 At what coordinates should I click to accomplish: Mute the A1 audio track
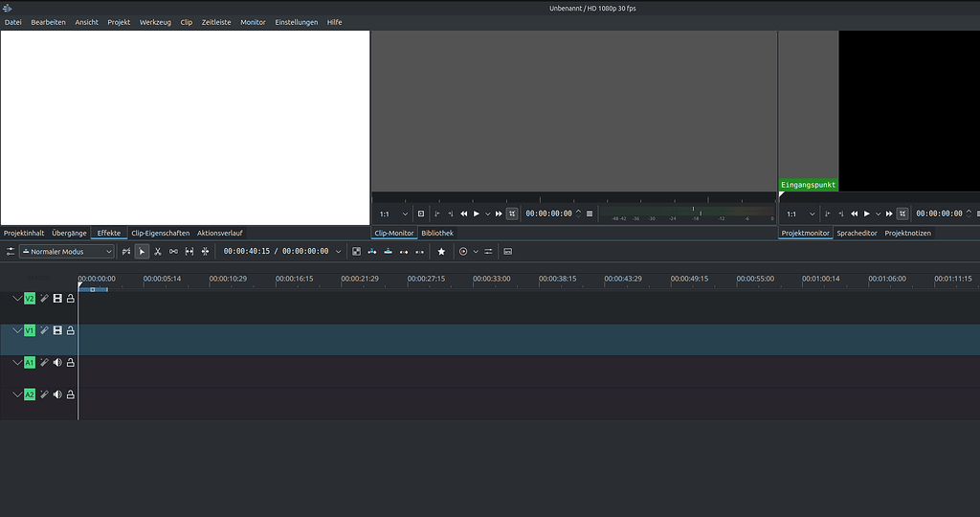pyautogui.click(x=57, y=363)
